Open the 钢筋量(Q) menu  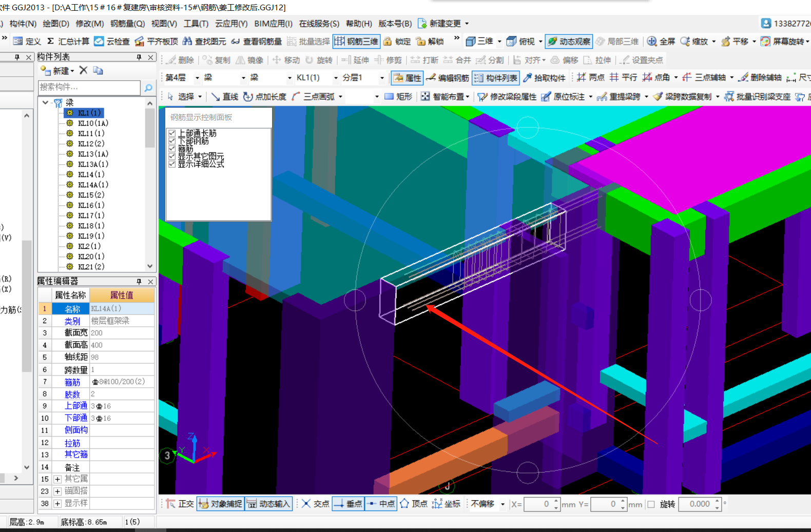pos(127,24)
